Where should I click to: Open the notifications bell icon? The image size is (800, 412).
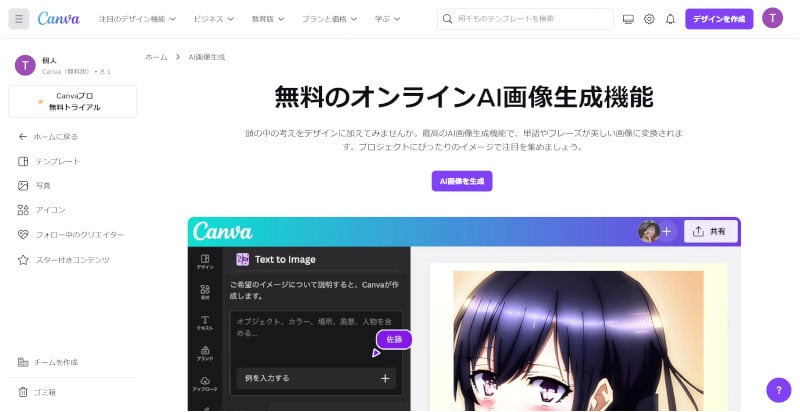point(670,19)
